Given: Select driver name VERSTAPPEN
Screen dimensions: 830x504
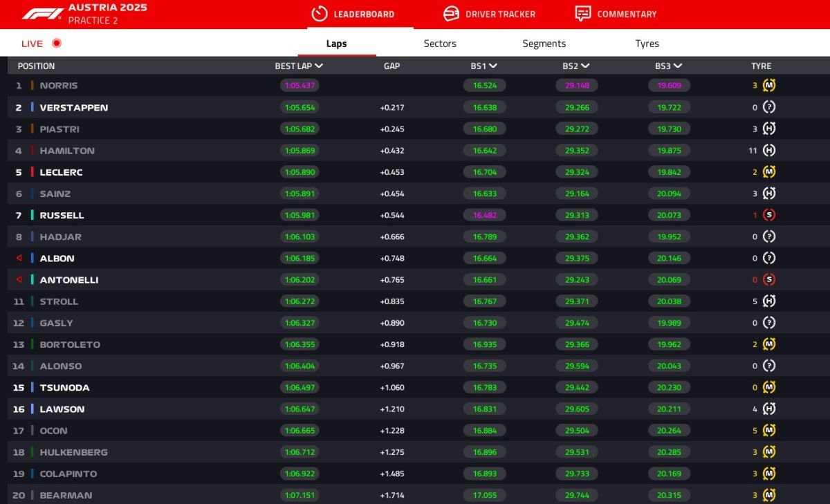Looking at the screenshot, I should (x=74, y=108).
